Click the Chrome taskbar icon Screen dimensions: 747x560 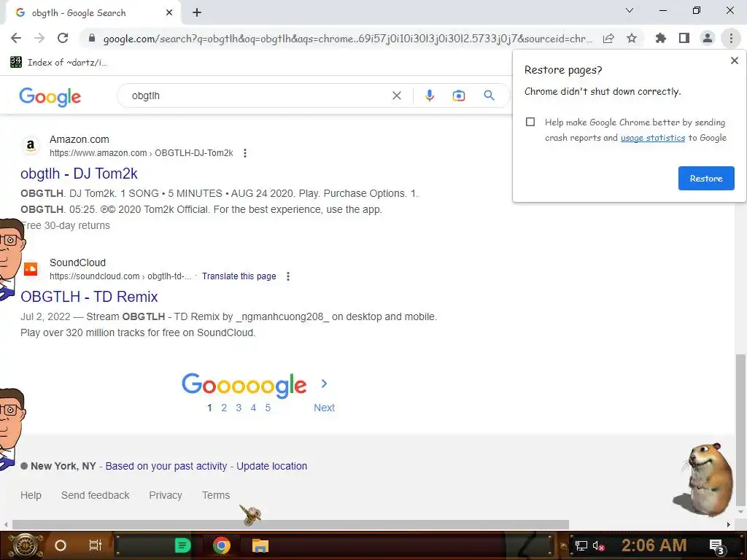(x=222, y=545)
